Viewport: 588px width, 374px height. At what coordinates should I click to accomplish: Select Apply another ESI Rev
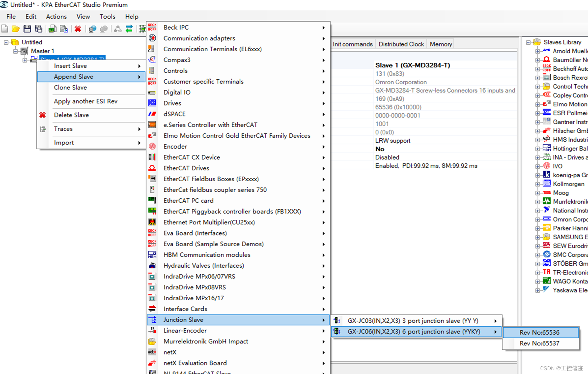(91, 101)
